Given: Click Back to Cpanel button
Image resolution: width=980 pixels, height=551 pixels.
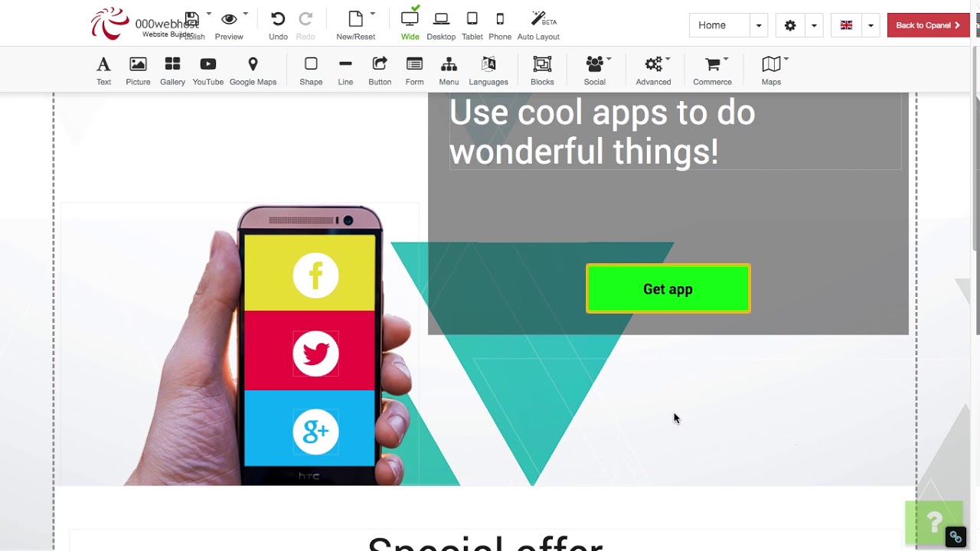Looking at the screenshot, I should (928, 25).
